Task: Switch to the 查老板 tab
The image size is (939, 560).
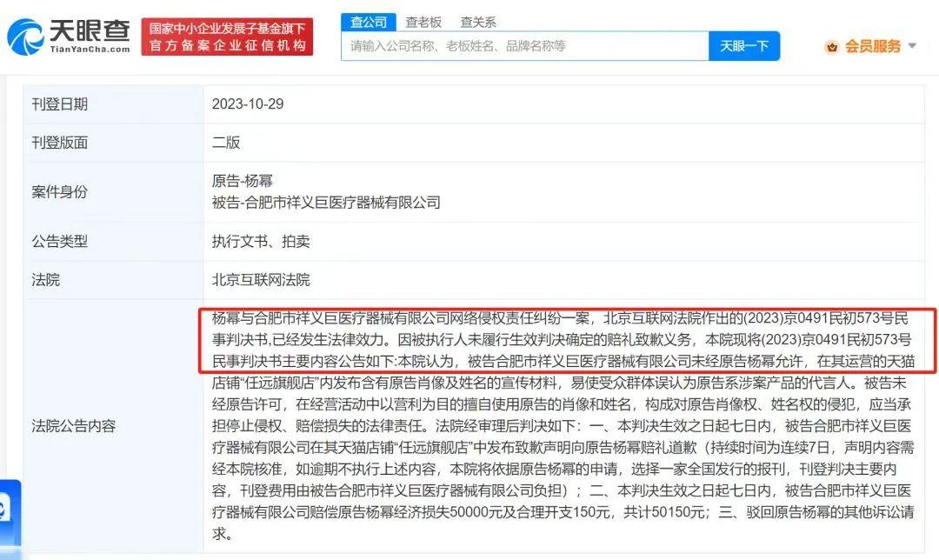Action: [423, 22]
